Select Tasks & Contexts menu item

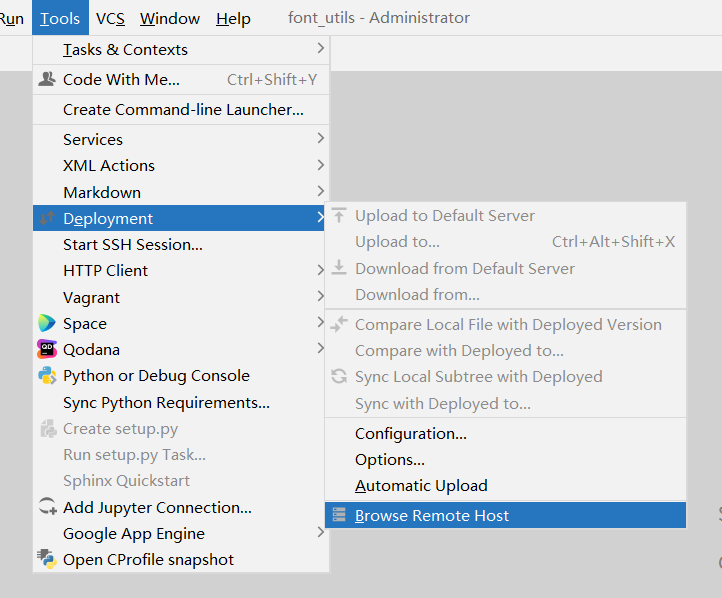click(181, 49)
